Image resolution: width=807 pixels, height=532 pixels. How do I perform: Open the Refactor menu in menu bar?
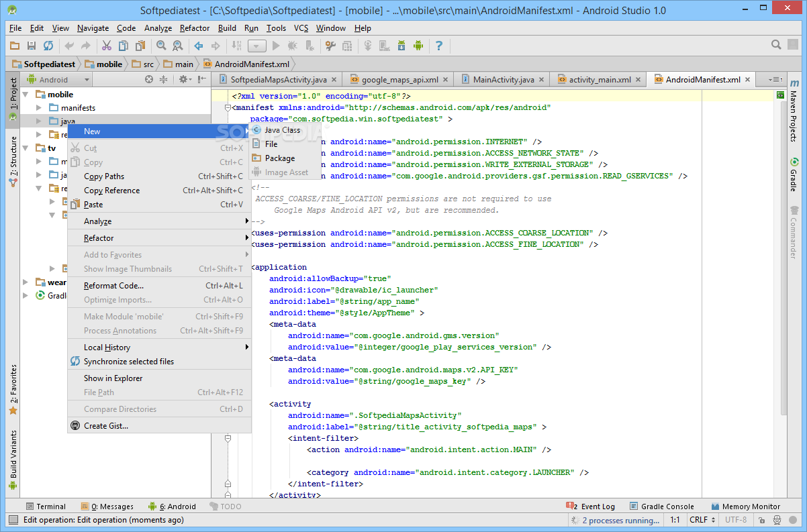point(195,28)
